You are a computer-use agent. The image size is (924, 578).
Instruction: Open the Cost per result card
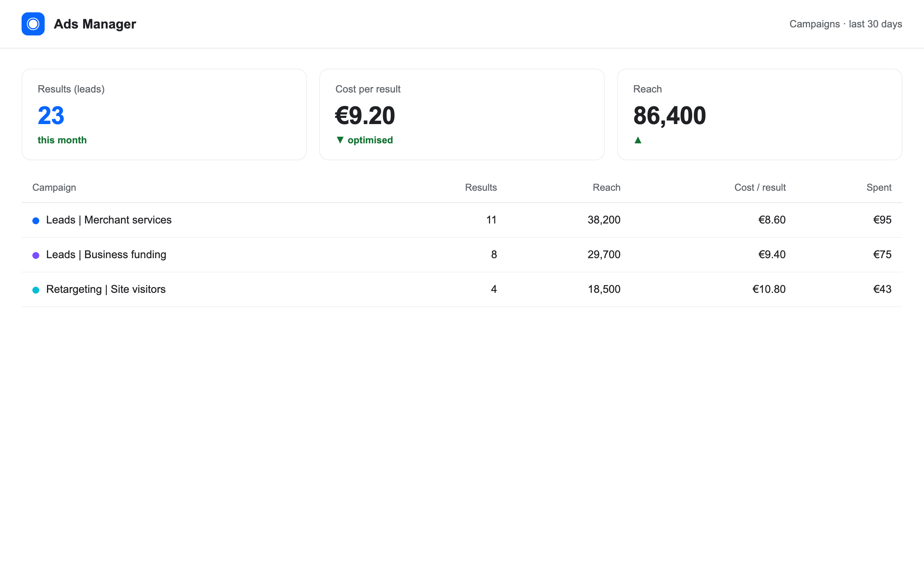[462, 114]
